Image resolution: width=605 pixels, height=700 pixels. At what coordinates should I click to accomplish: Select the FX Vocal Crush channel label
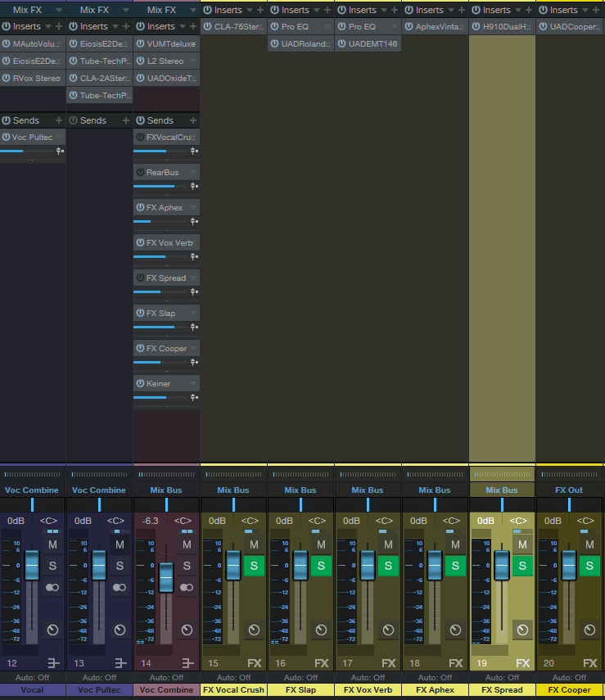click(234, 689)
